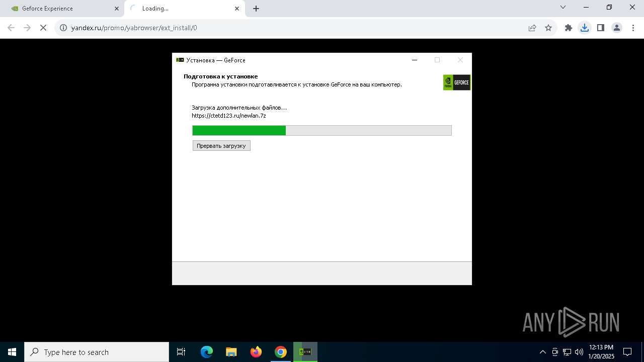Open the Chrome profile icon
This screenshot has width=644, height=362.
tap(617, 28)
